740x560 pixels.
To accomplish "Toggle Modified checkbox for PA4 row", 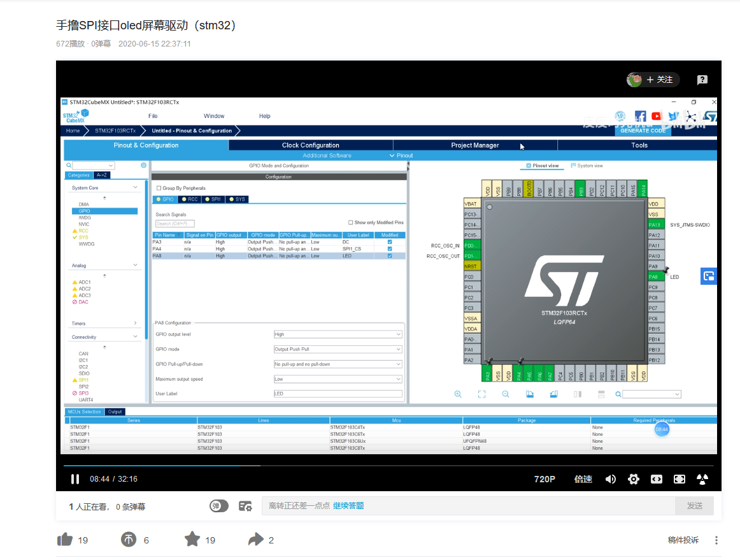I will 389,248.
